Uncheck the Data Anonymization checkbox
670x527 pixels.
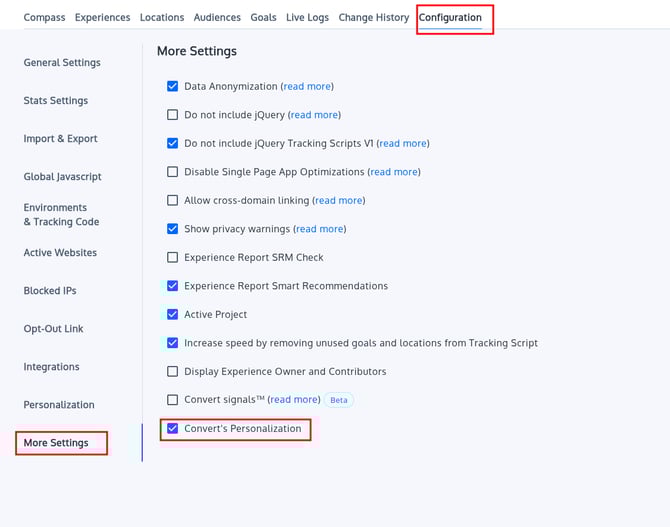pos(173,87)
